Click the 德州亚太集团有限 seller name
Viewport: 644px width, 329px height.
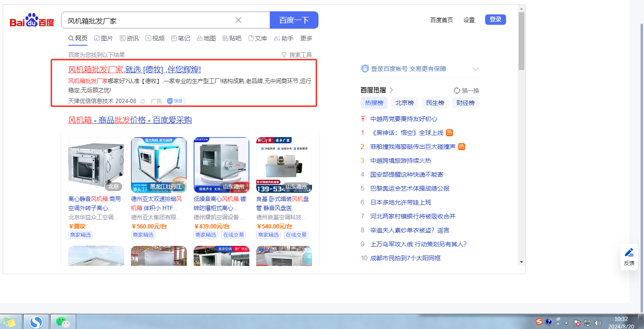coord(156,217)
